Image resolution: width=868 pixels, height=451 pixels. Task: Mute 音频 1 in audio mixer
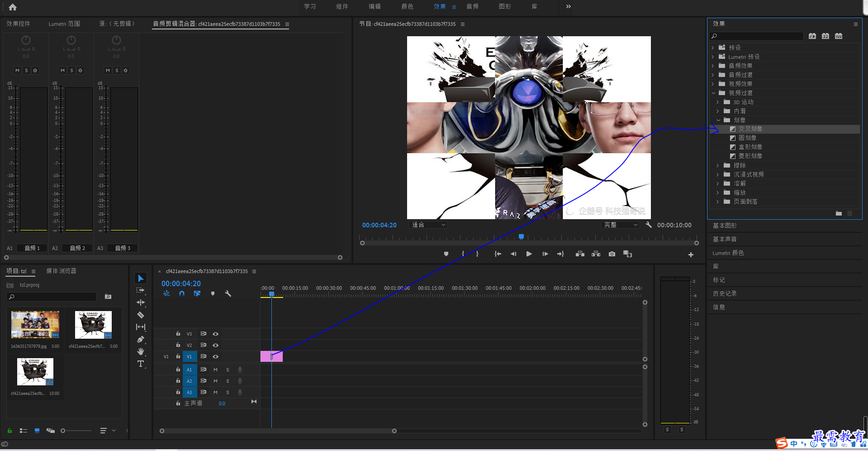point(17,70)
